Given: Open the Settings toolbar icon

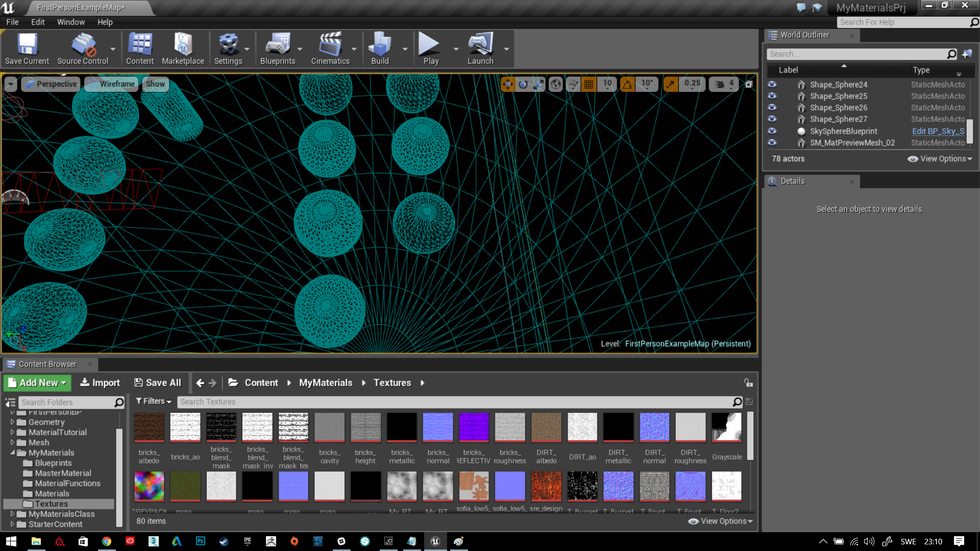Looking at the screenshot, I should (x=228, y=49).
